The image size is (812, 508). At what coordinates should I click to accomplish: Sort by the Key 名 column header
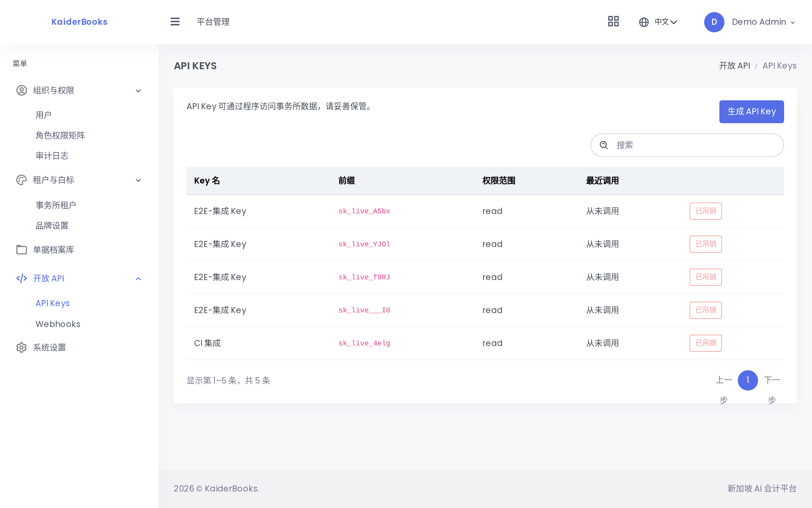click(x=207, y=181)
